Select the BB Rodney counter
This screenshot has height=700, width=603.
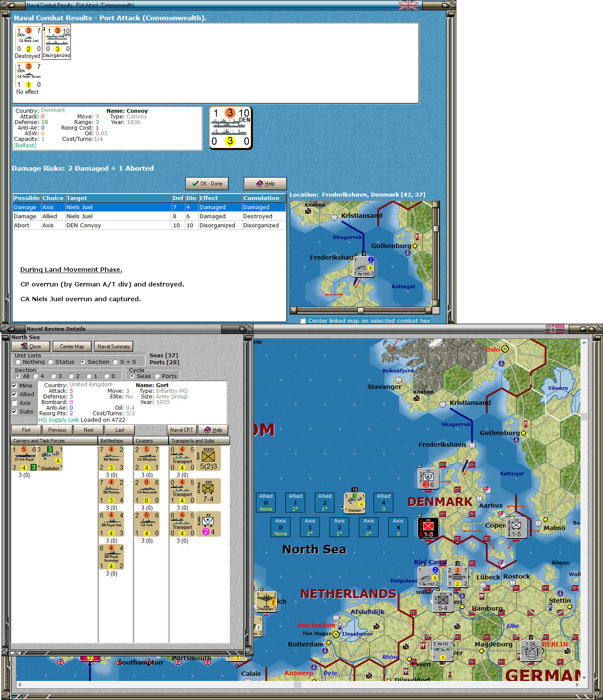tap(112, 491)
